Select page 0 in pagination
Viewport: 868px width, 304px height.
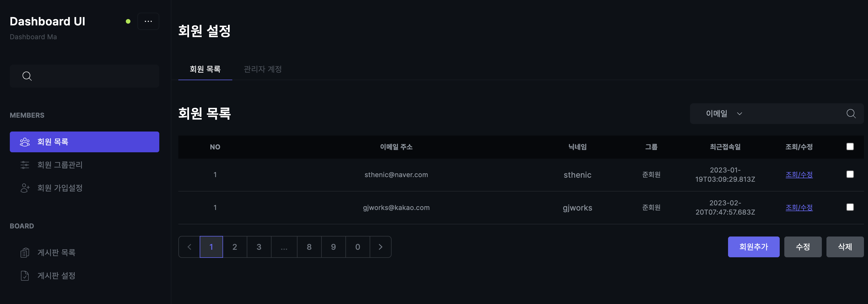coord(358,247)
